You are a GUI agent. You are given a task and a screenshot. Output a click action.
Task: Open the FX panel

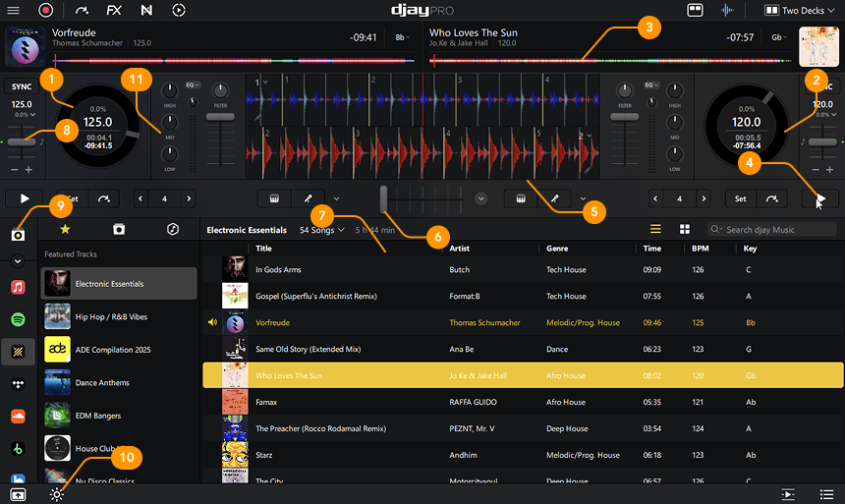coord(114,10)
